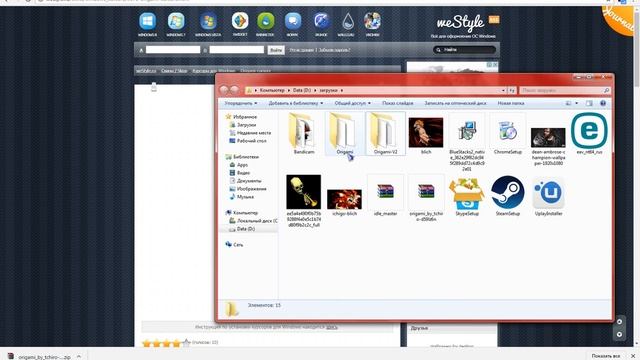Select Компьютер in navigation pane
The height and width of the screenshot is (360, 640).
(245, 213)
